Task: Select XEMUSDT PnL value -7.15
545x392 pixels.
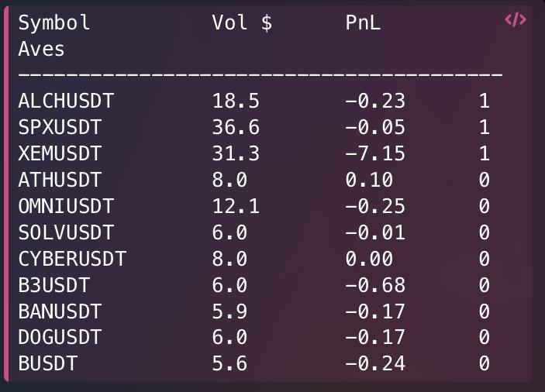Action: (x=375, y=154)
